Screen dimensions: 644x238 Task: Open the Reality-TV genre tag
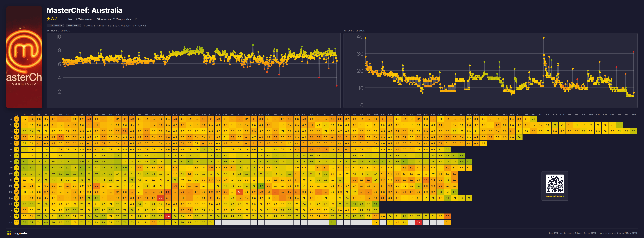click(x=73, y=25)
